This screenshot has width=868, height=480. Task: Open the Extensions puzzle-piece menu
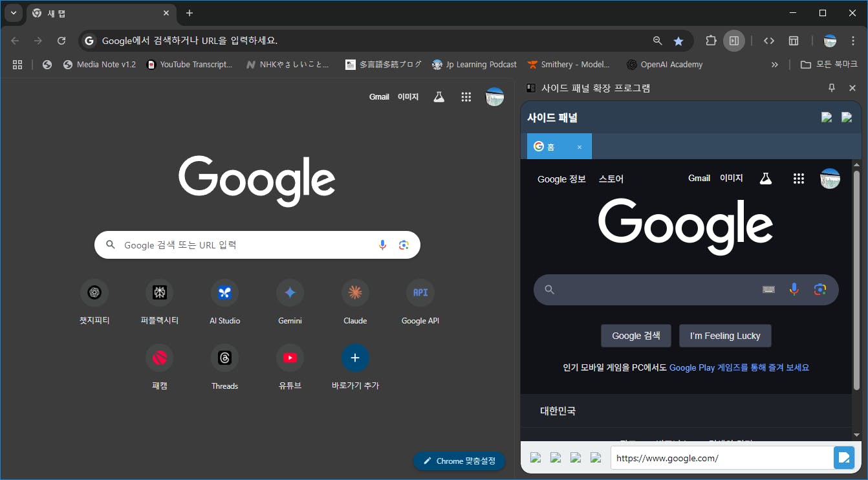coord(711,41)
